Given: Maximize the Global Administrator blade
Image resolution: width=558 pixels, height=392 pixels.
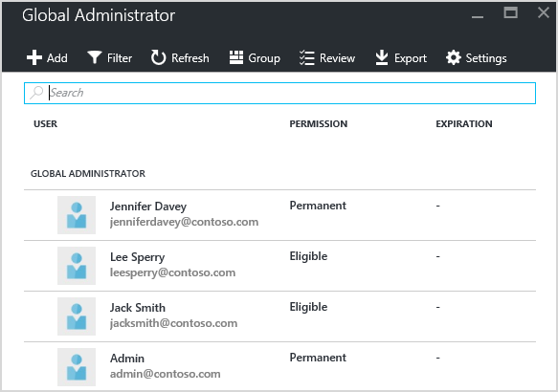Looking at the screenshot, I should click(x=511, y=13).
